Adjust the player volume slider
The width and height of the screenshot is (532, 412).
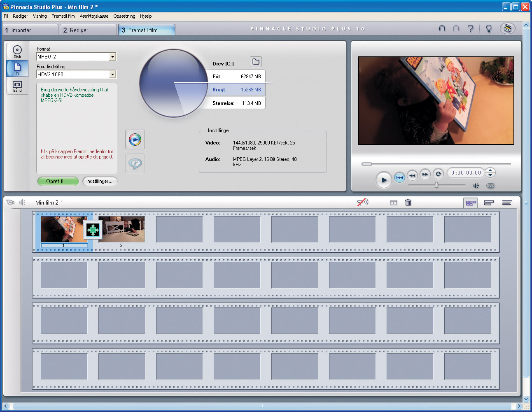(436, 185)
